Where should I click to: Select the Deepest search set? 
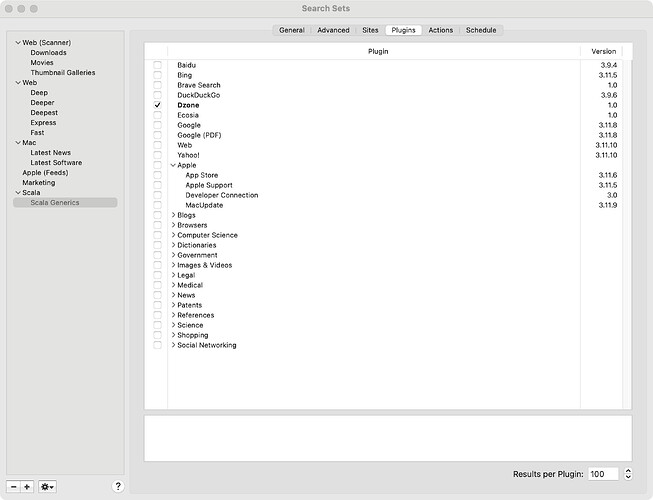[44, 112]
